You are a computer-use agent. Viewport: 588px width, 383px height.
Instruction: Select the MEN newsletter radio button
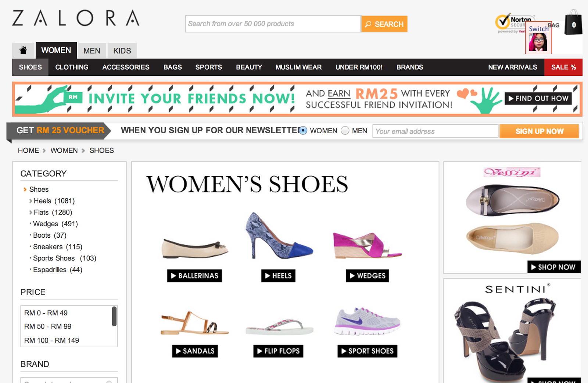[345, 131]
